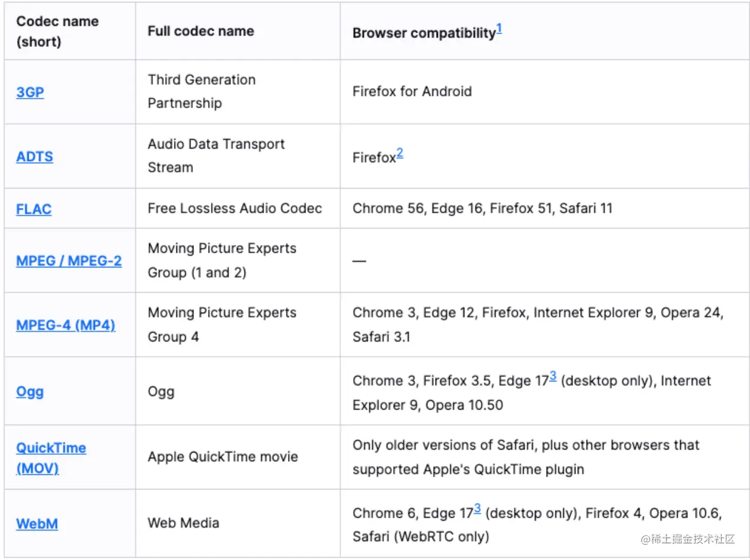
Task: Click the Browser compatibility column header
Action: (x=424, y=33)
